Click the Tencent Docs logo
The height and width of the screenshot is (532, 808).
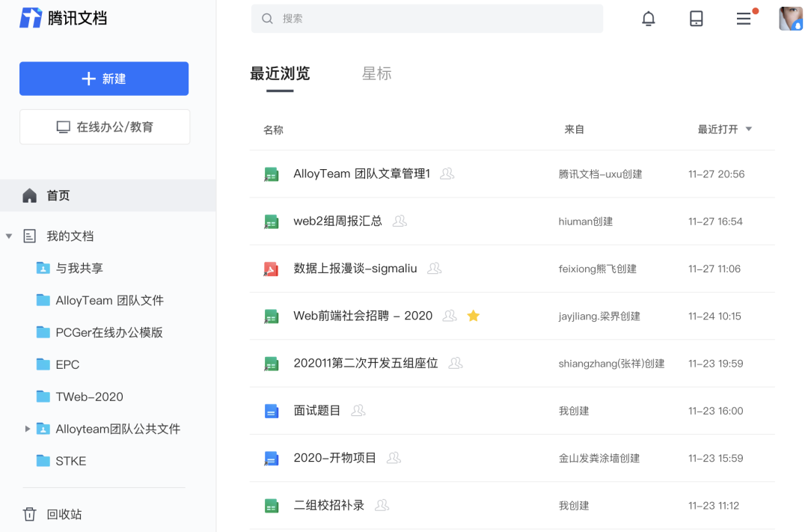pyautogui.click(x=64, y=18)
